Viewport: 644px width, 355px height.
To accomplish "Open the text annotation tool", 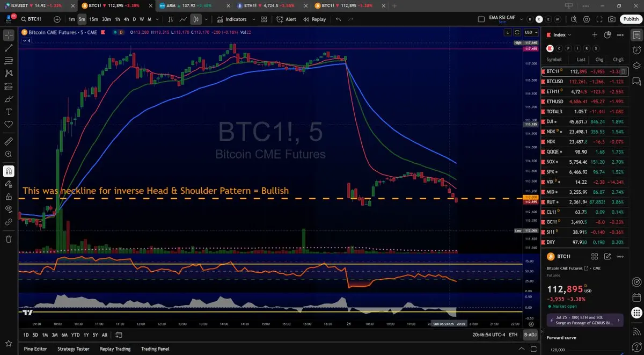I will 9,112.
